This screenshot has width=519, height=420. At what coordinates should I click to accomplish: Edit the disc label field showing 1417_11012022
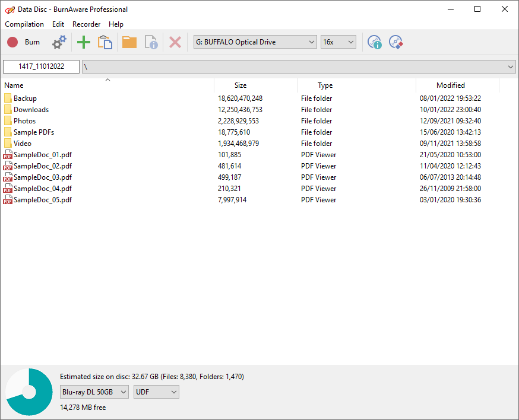pyautogui.click(x=40, y=66)
